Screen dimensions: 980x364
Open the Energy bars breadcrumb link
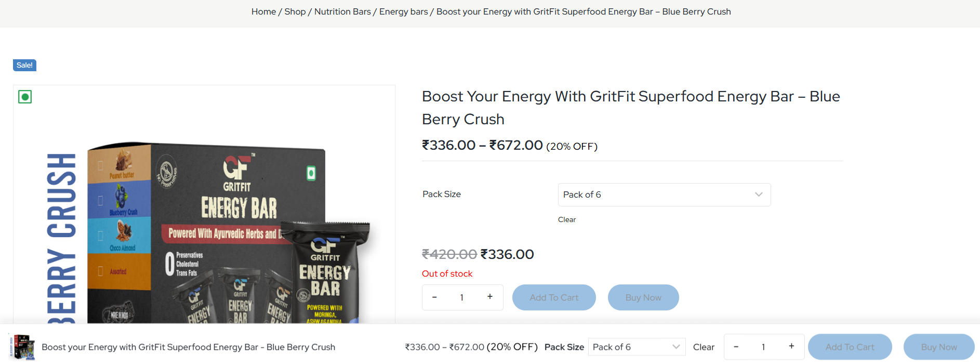[404, 11]
